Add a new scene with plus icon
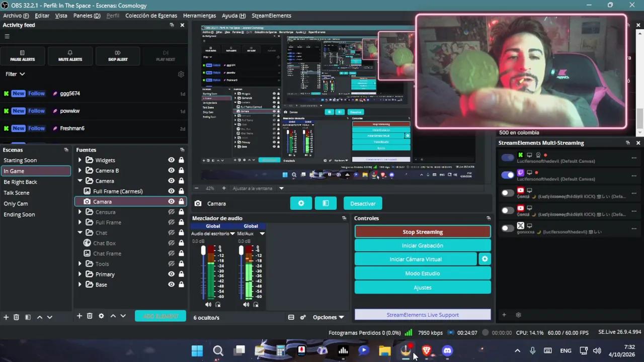This screenshot has height=362, width=644. point(6,317)
